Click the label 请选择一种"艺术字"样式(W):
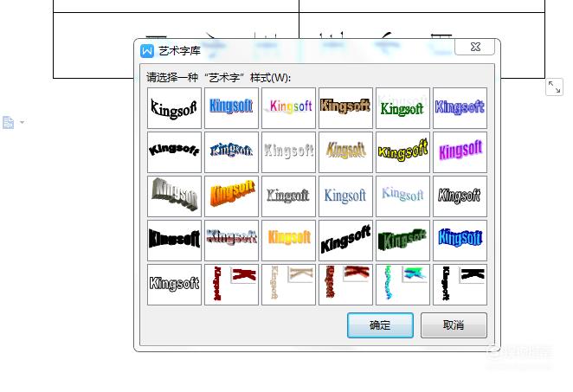Screen dimensions: 573x392 218,78
